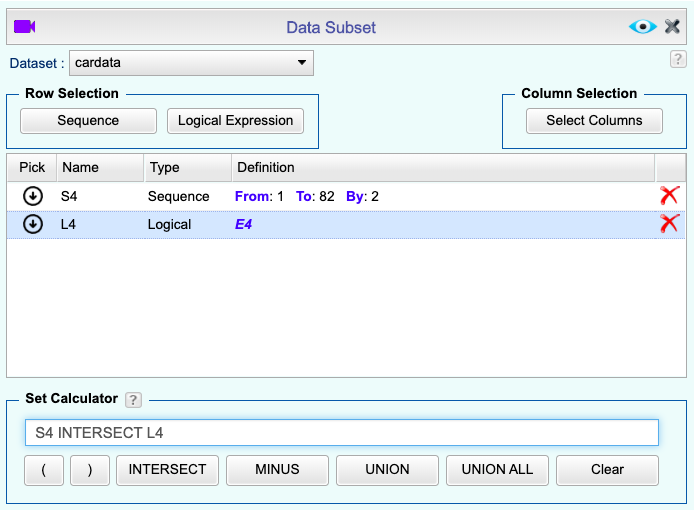The height and width of the screenshot is (510, 694).
Task: Open the help icon beside Dataset
Action: pos(677,60)
